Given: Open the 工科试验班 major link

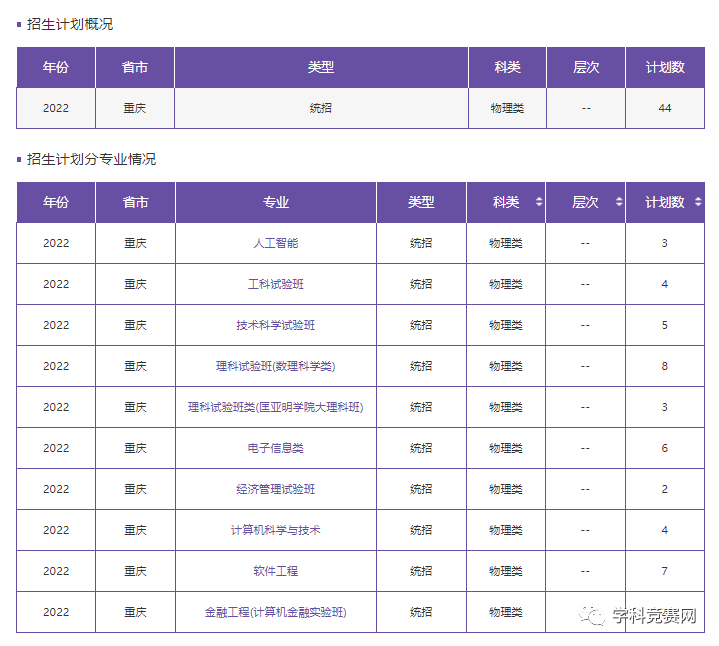Looking at the screenshot, I should coord(276,284).
